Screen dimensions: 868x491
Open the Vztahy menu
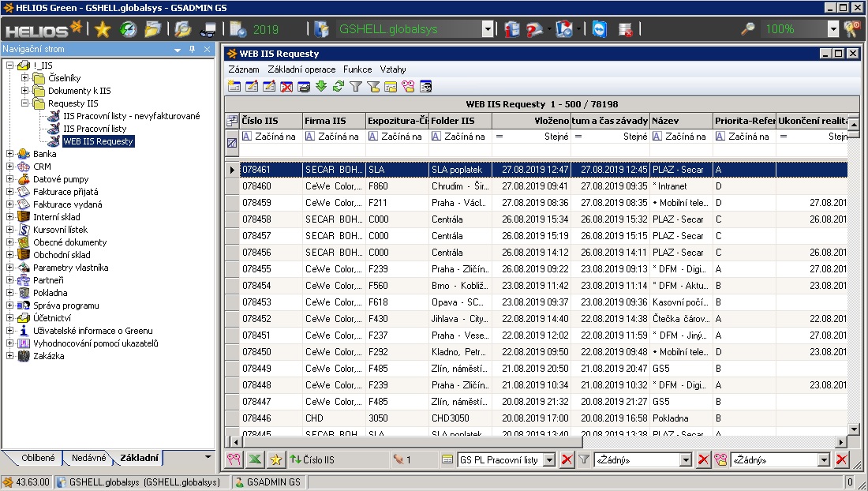(393, 69)
